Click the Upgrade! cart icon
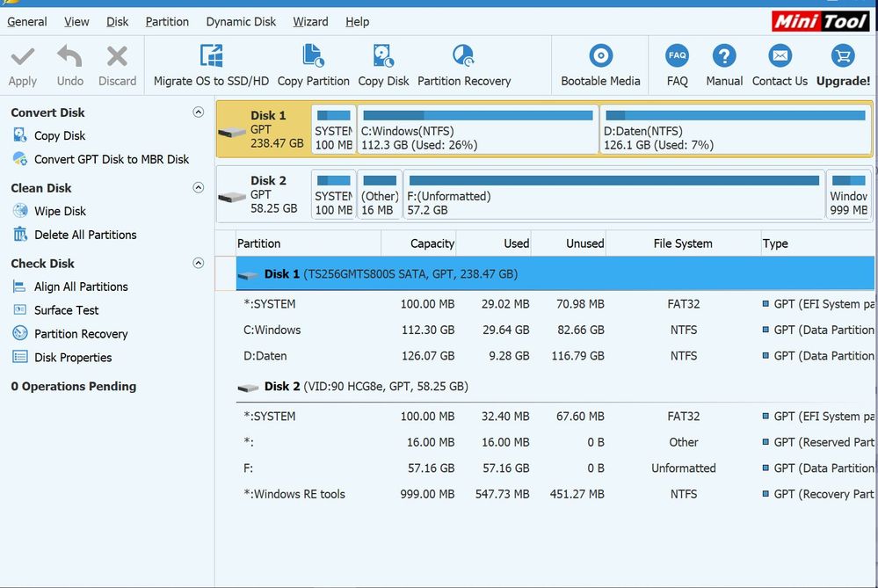 [x=842, y=58]
